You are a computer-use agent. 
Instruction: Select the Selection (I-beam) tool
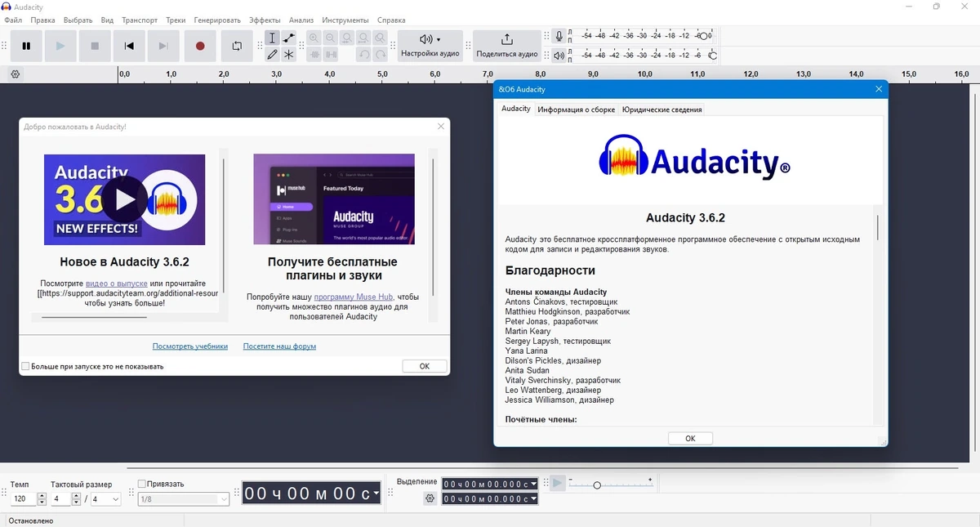click(273, 38)
